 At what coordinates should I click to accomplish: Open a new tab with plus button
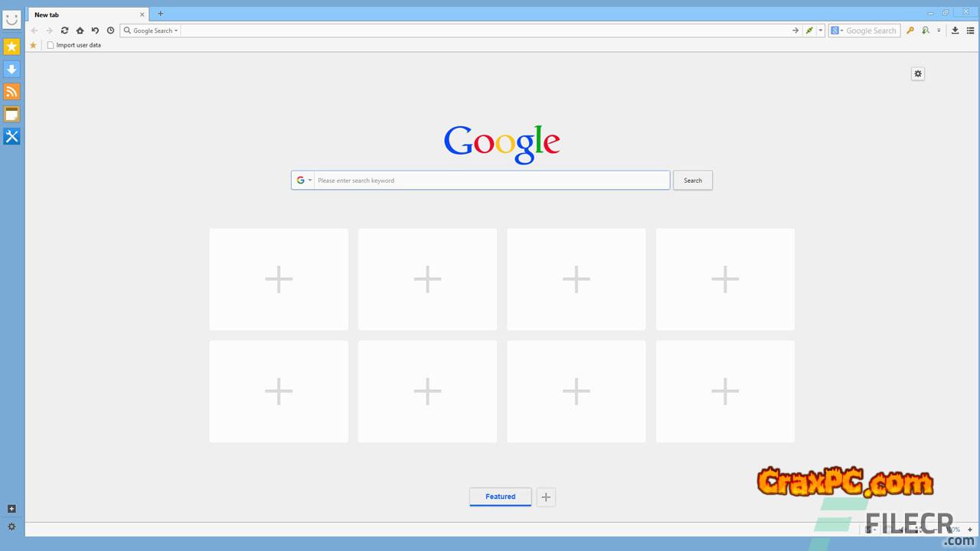pos(160,14)
